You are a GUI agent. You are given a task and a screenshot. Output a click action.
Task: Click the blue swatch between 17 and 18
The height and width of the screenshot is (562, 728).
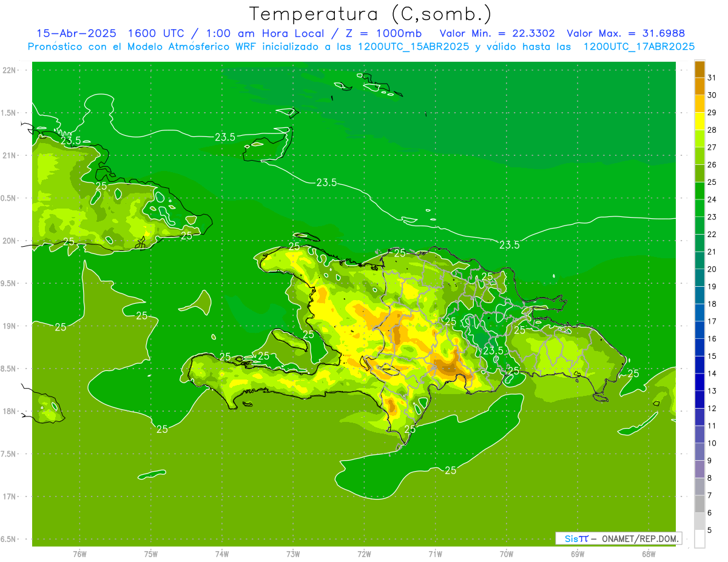click(699, 313)
